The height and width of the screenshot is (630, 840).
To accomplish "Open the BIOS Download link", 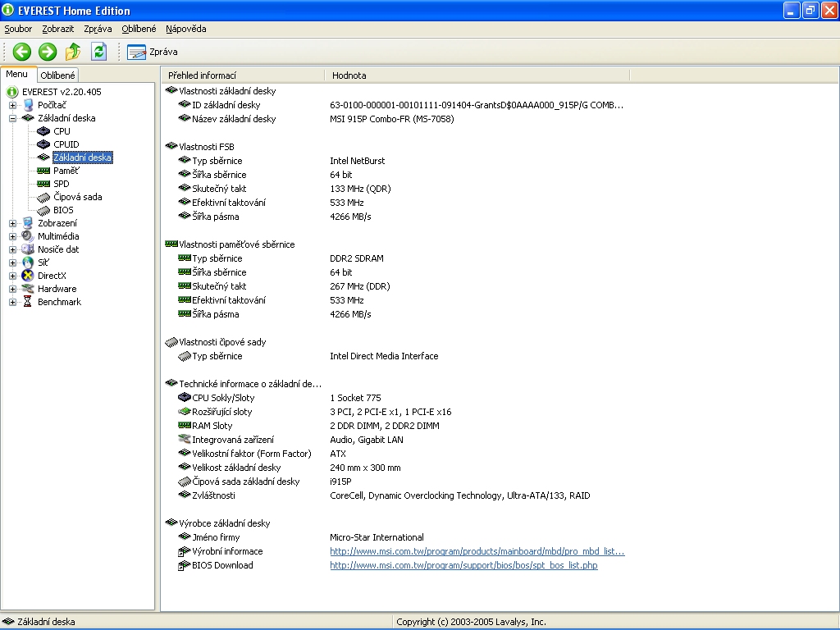I will click(463, 565).
